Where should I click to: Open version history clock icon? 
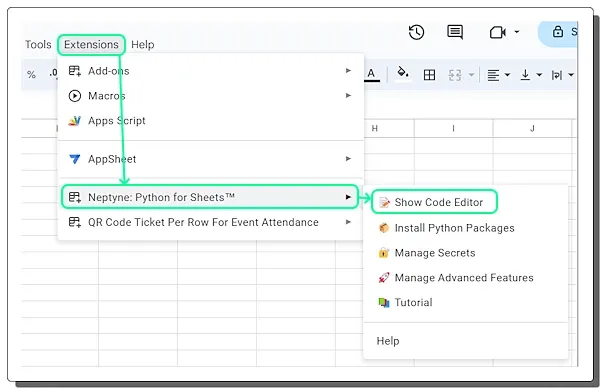coord(416,32)
